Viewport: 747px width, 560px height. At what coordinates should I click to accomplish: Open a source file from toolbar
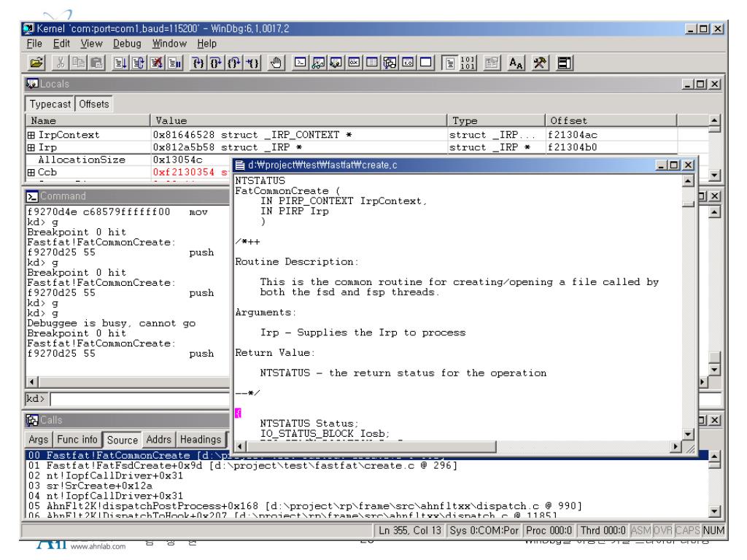[x=36, y=63]
